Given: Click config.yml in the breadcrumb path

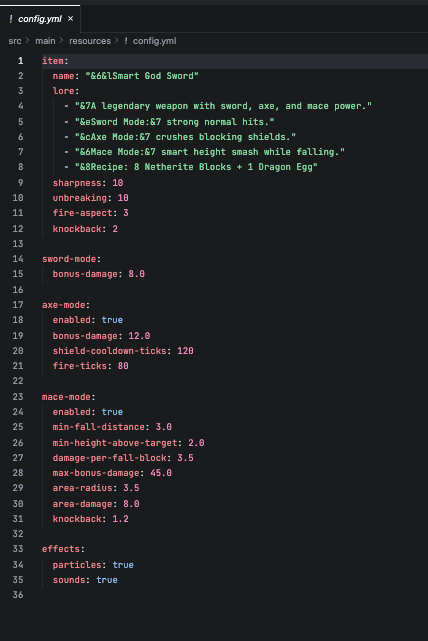Looking at the screenshot, I should pyautogui.click(x=155, y=41).
